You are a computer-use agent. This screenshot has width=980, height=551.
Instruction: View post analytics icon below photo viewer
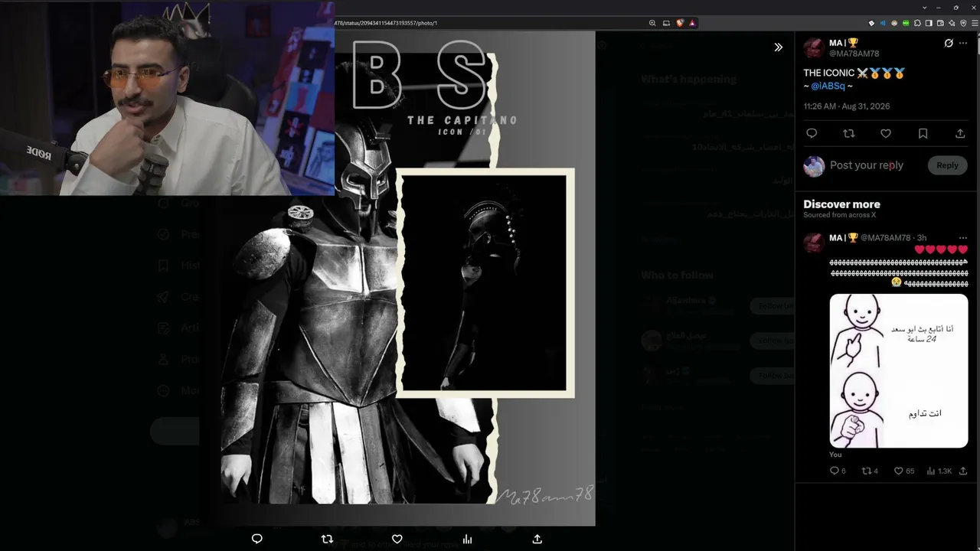[x=467, y=539]
